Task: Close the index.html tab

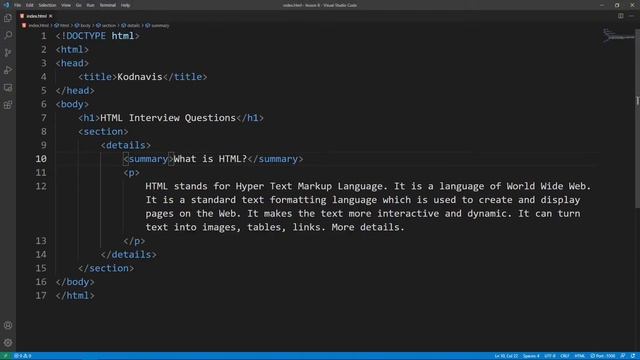Action: pyautogui.click(x=51, y=16)
